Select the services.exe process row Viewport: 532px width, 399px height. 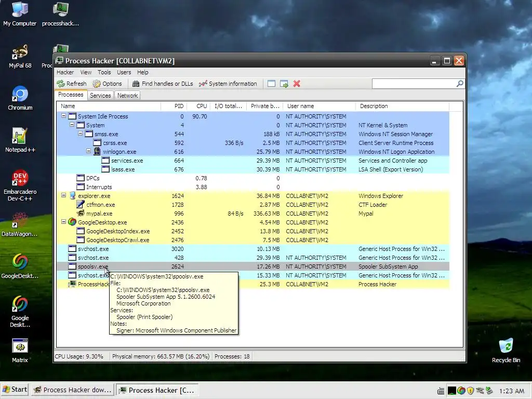(x=253, y=161)
